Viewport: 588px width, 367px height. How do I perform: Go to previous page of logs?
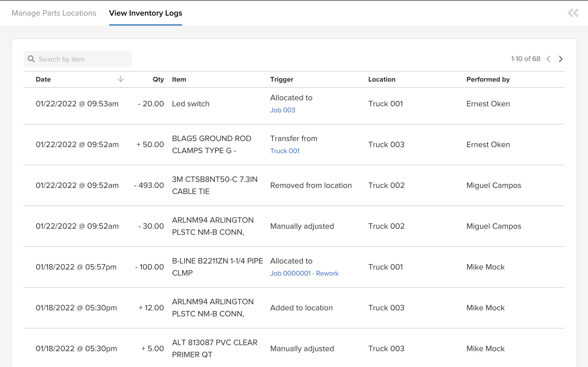548,59
